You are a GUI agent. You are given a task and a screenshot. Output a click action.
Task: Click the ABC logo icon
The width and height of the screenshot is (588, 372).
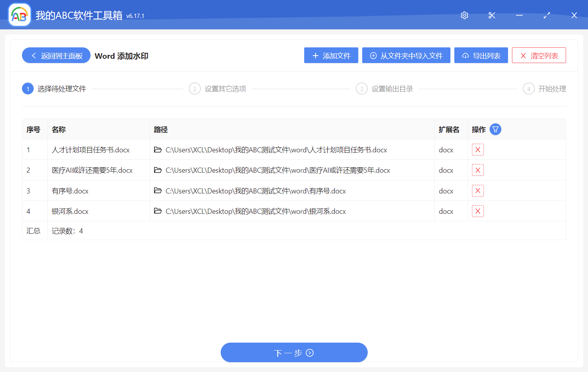tap(19, 14)
